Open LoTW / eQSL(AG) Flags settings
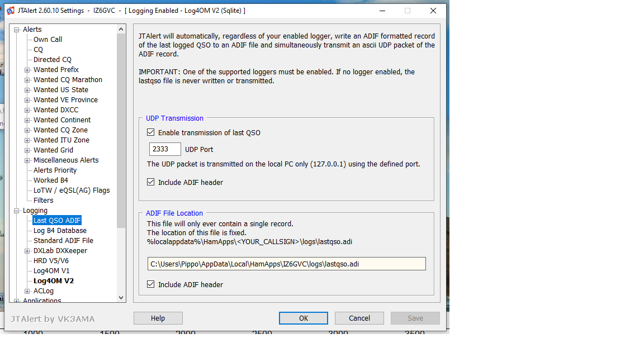 point(72,190)
